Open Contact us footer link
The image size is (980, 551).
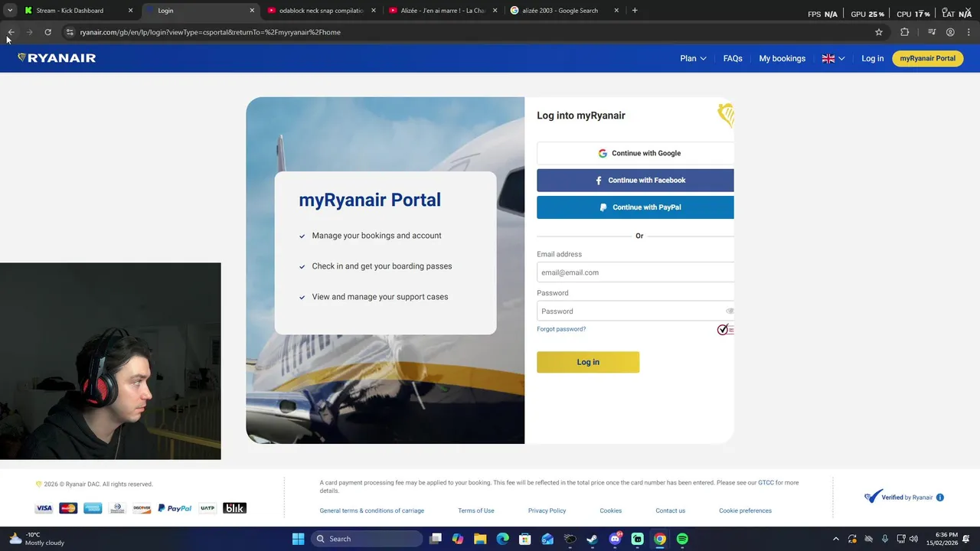(x=670, y=510)
